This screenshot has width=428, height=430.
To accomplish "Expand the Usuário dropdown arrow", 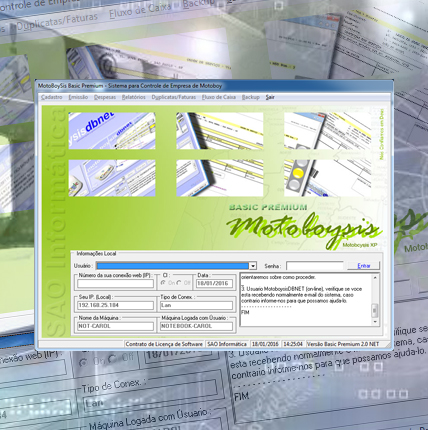I will click(253, 266).
